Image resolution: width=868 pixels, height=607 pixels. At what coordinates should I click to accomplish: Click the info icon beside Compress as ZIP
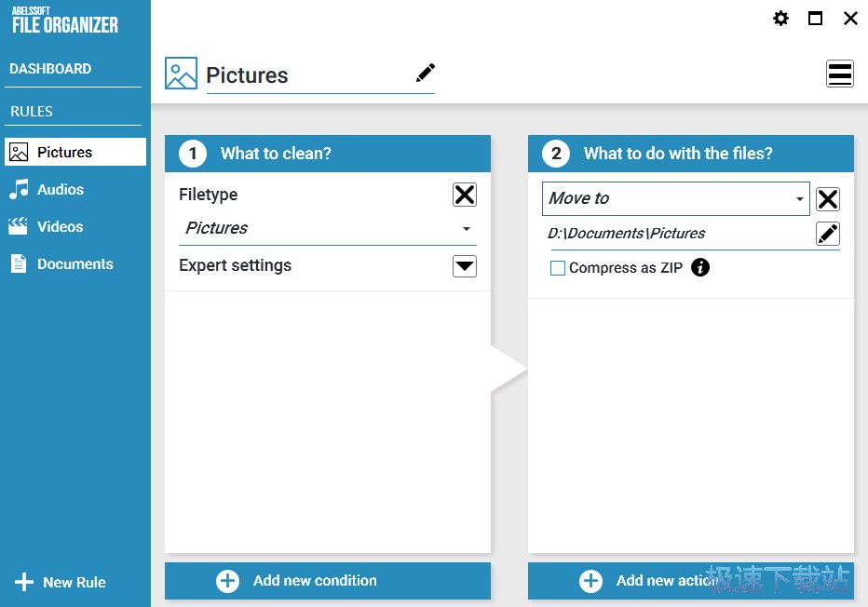701,268
